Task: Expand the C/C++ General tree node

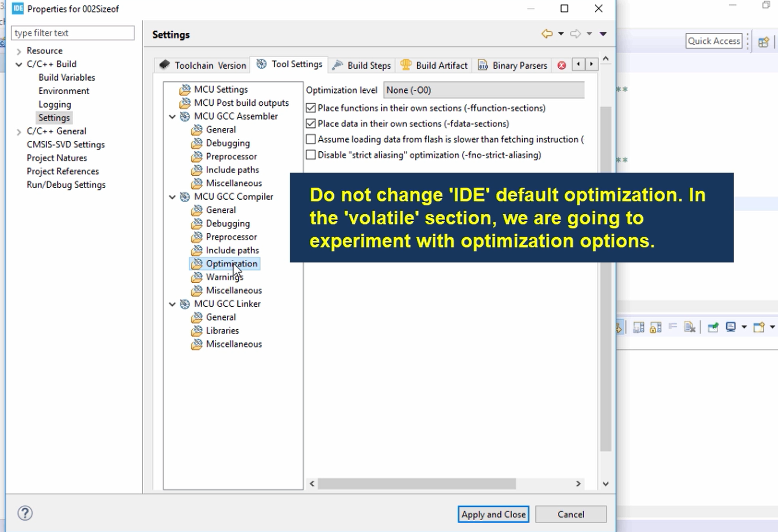Action: [19, 132]
